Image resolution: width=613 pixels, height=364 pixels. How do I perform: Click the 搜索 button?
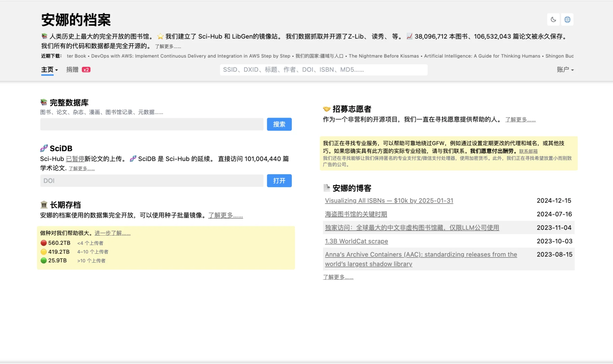coord(279,124)
